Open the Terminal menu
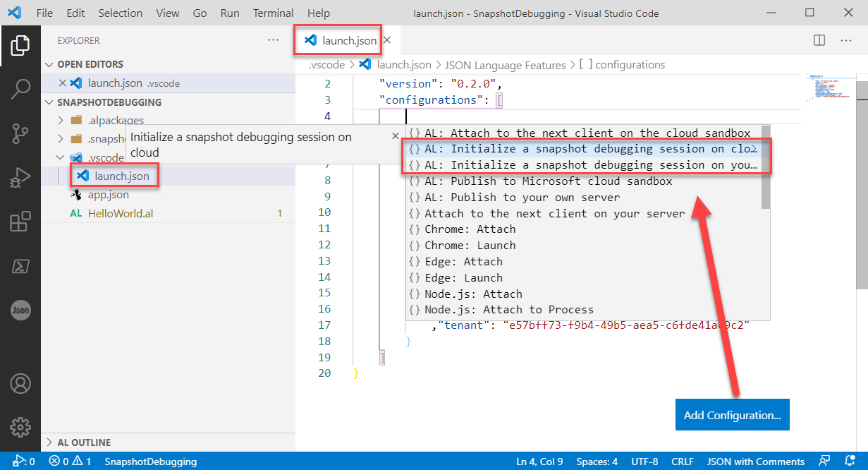 tap(274, 13)
